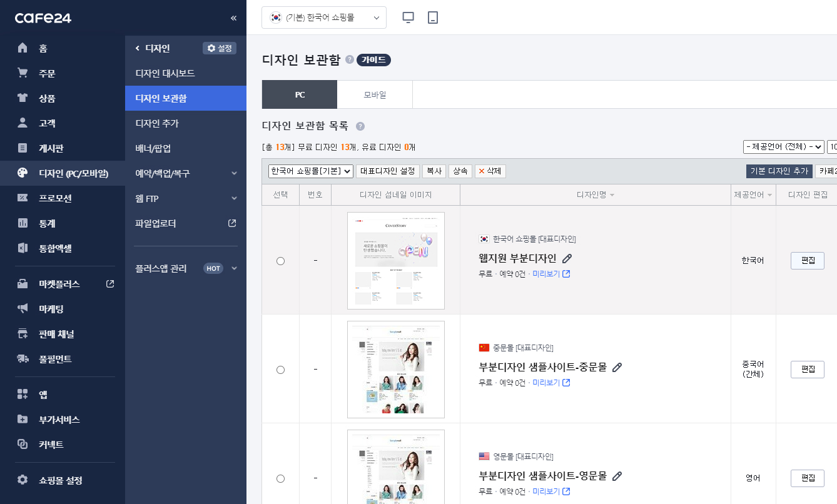The width and height of the screenshot is (837, 504).
Task: Click help icon next to 디자인 보관함 목록
Action: [x=360, y=126]
